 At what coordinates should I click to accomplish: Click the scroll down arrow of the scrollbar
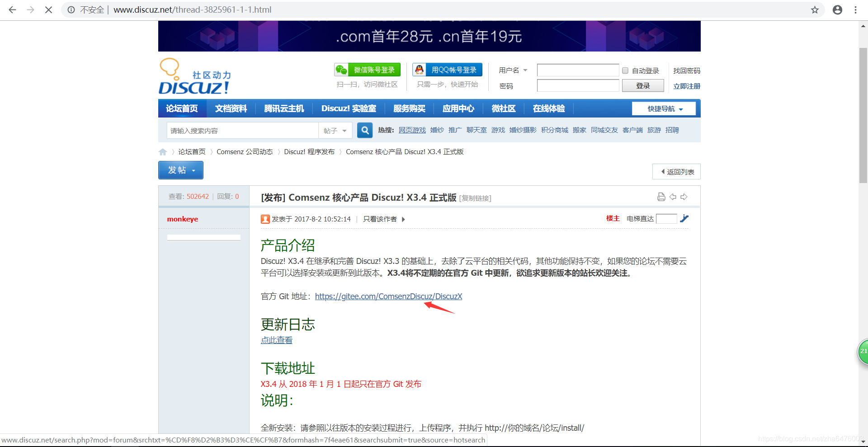pyautogui.click(x=863, y=442)
